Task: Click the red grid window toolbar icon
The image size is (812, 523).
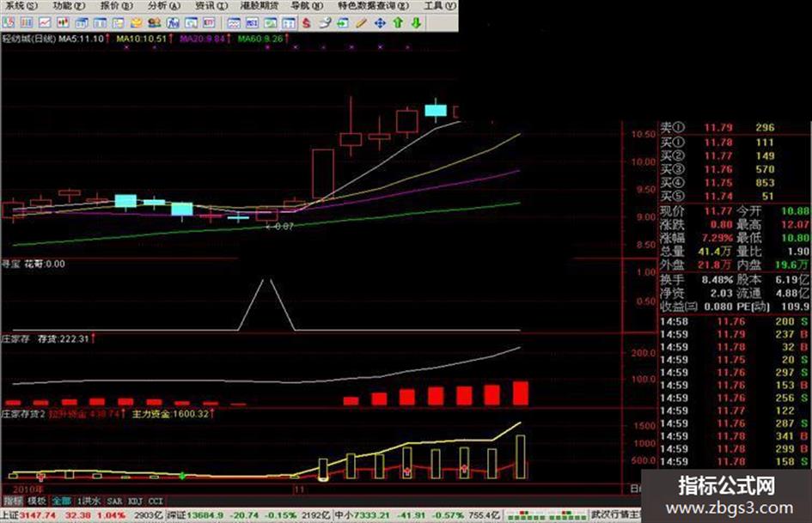Action: 209,23
